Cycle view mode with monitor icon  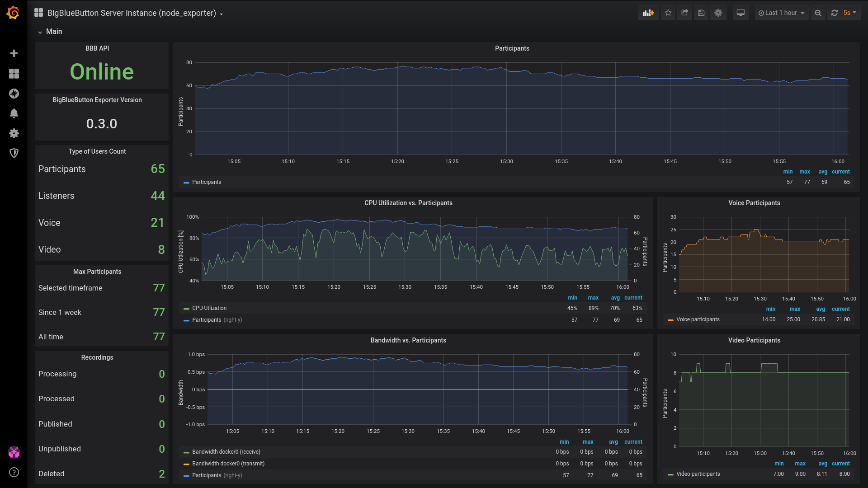coord(741,13)
